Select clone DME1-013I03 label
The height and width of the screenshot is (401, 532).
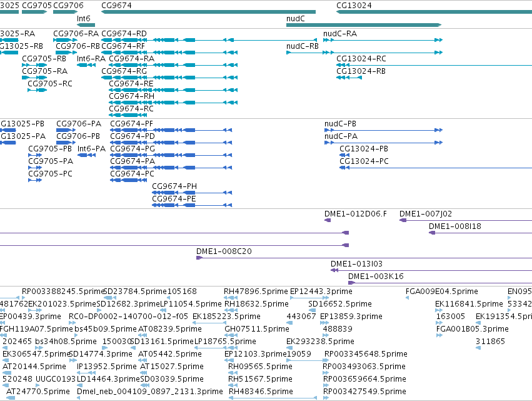coord(356,264)
